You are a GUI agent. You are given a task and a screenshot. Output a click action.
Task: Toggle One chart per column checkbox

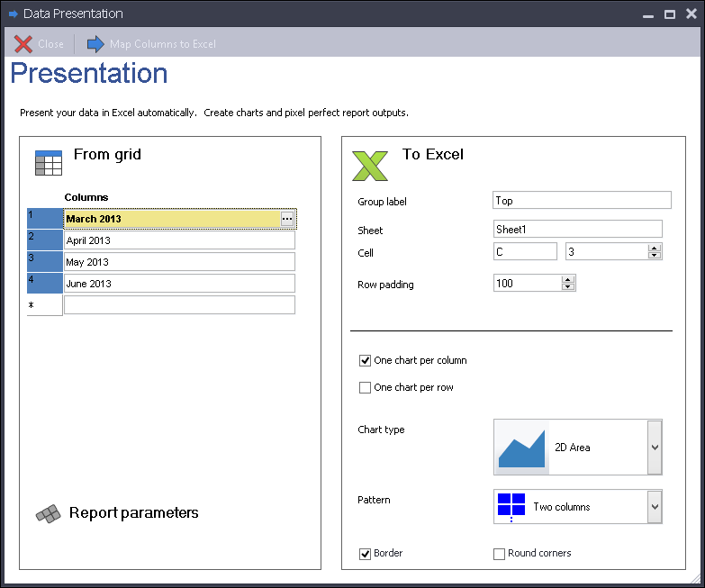coord(365,360)
